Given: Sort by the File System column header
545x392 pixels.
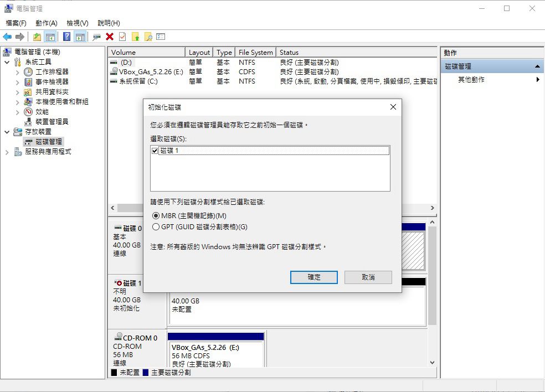Looking at the screenshot, I should coord(255,53).
